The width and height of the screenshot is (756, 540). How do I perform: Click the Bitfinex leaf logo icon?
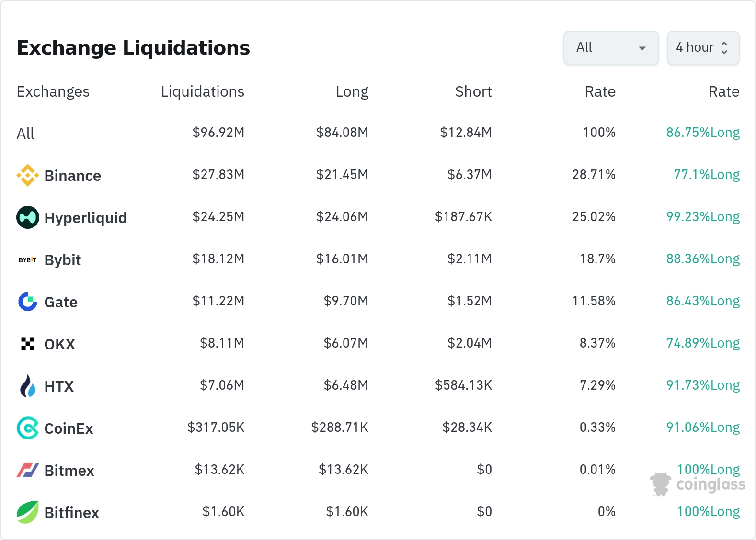pos(28,512)
